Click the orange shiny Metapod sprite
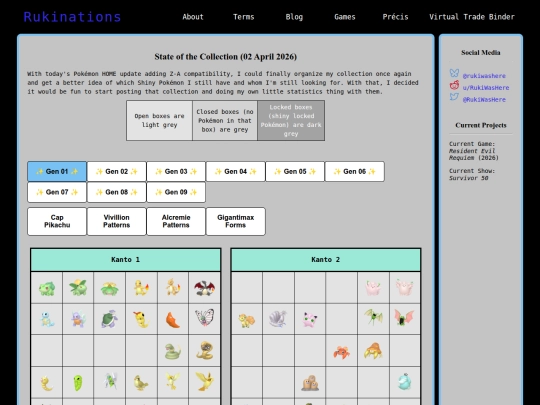The width and height of the screenshot is (540, 405). pos(173,320)
